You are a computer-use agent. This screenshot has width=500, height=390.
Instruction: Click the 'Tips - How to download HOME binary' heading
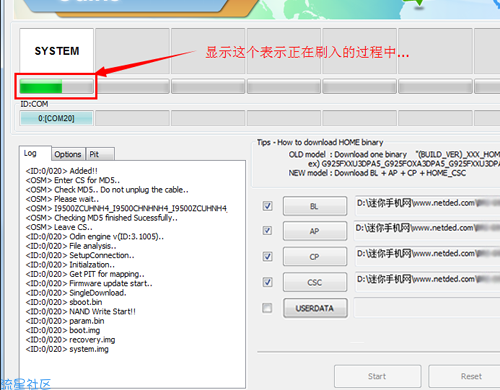coord(320,142)
